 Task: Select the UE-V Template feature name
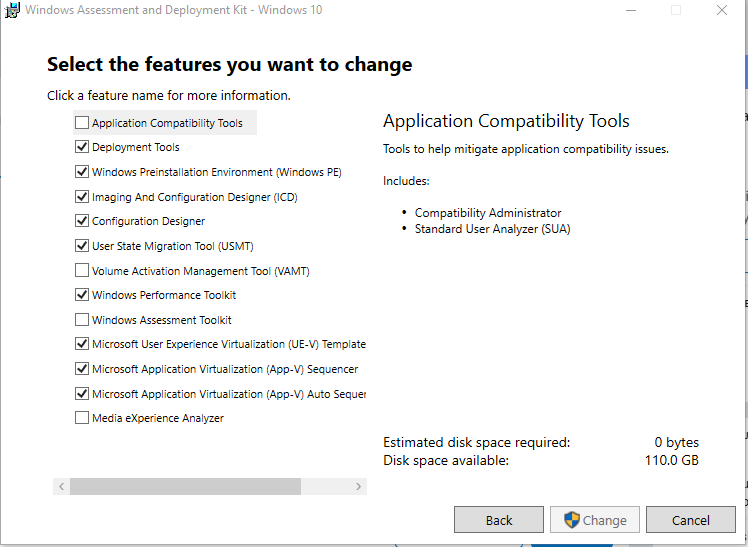(x=228, y=344)
